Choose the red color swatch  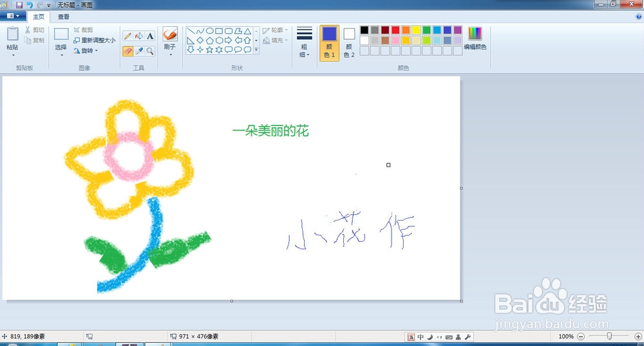pos(395,30)
